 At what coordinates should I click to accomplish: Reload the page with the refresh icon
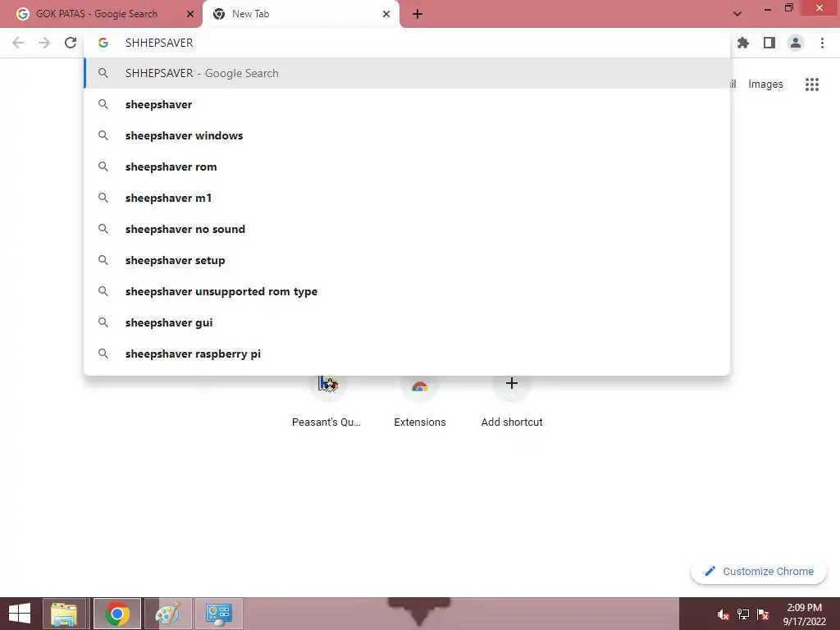[x=71, y=43]
